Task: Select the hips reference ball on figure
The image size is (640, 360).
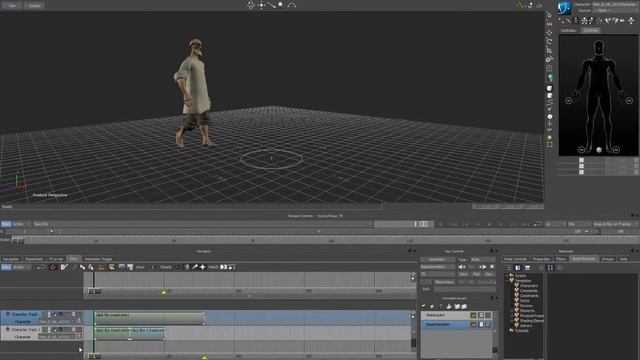Action: [599, 150]
